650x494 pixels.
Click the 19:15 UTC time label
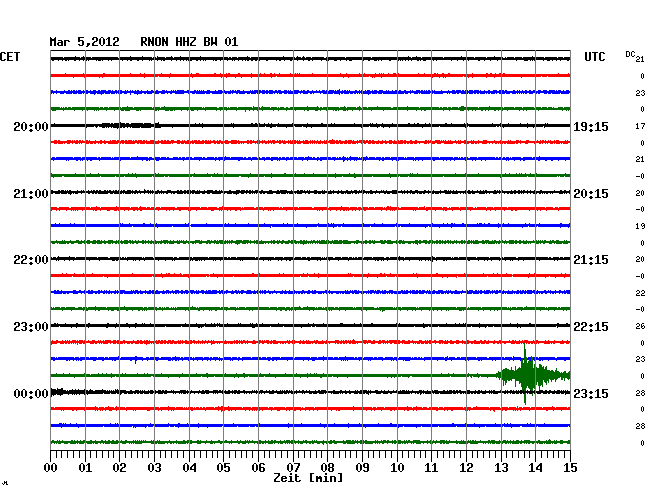[x=591, y=126]
